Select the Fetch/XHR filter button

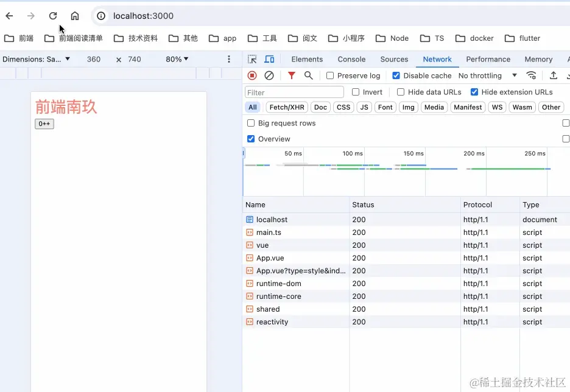[287, 107]
